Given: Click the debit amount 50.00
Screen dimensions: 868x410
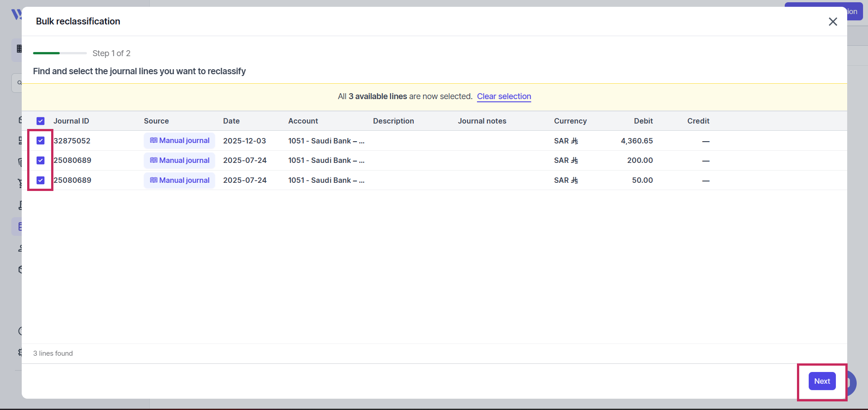Looking at the screenshot, I should [x=643, y=181].
